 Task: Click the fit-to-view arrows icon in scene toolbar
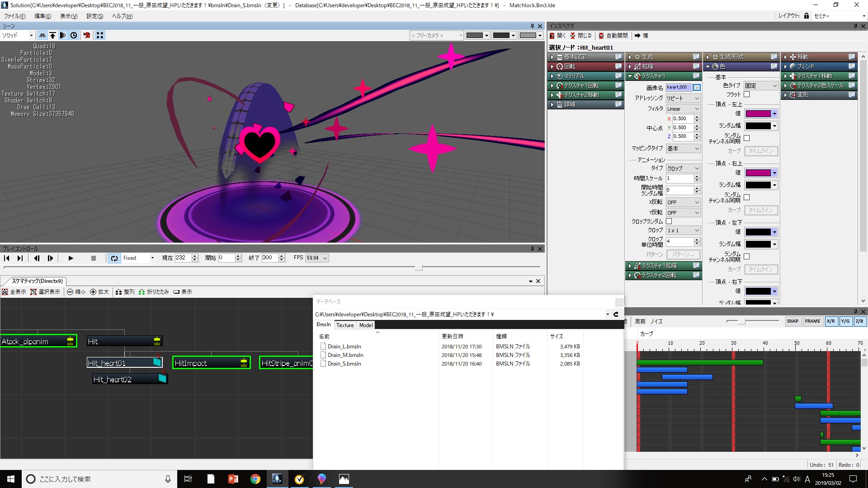point(100,35)
